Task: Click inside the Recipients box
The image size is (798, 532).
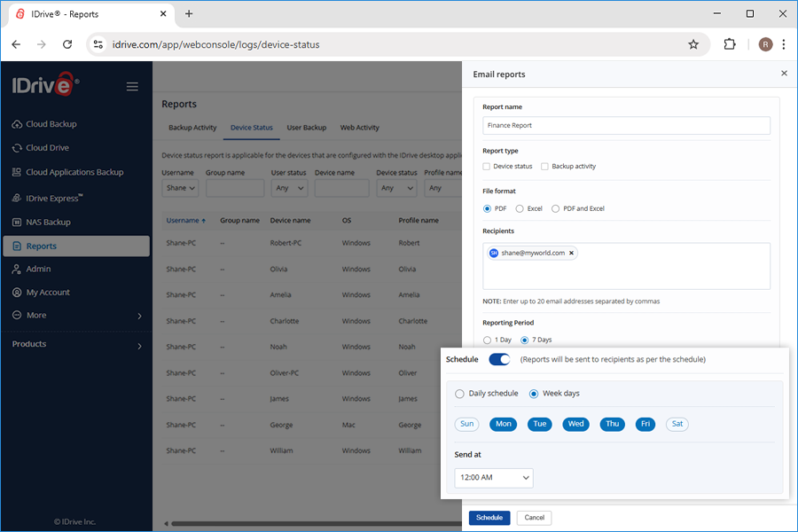Action: [626, 266]
